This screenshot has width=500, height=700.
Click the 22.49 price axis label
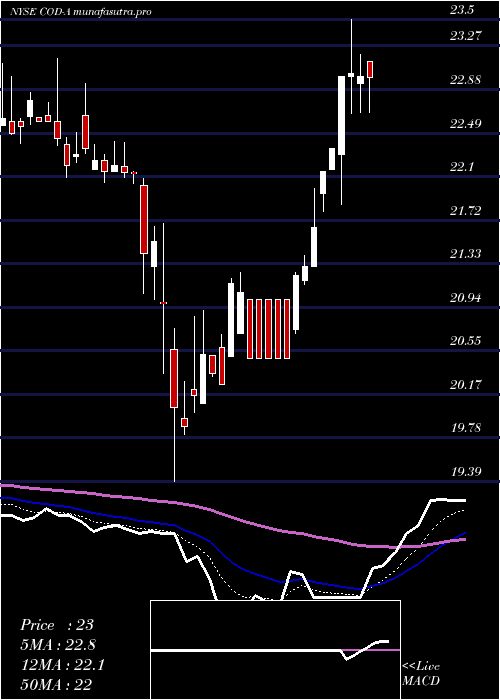[x=465, y=124]
